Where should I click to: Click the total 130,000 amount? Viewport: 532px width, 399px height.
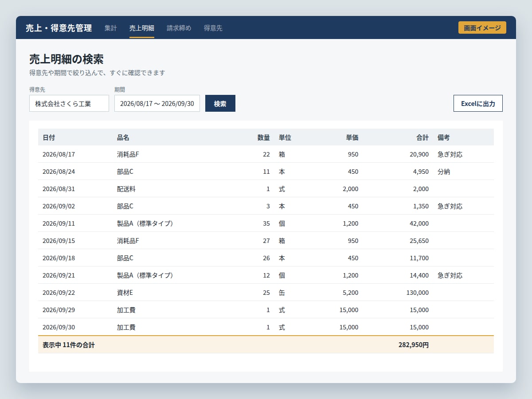pos(417,293)
